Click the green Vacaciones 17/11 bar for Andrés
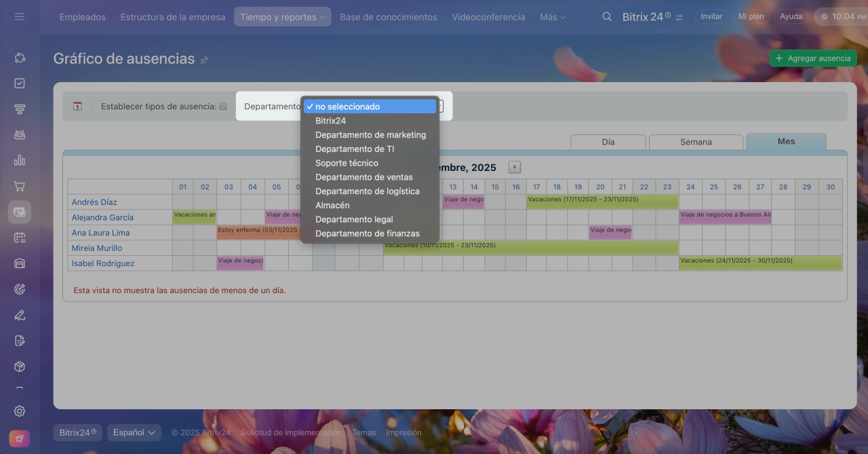 click(x=601, y=202)
